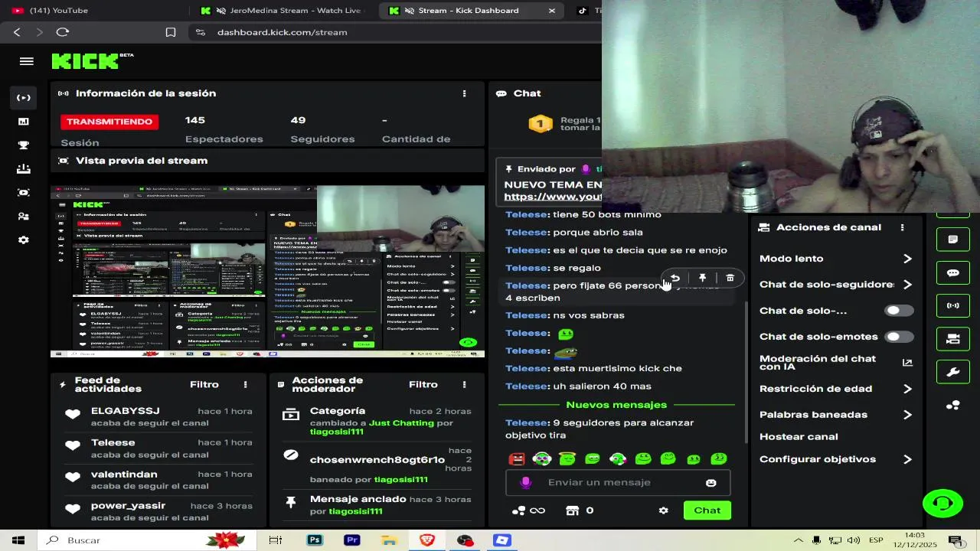
Task: Open the emote picker in the message box
Action: click(711, 483)
